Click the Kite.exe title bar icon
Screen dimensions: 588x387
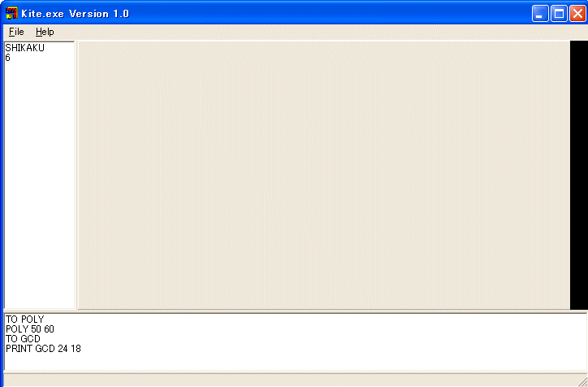(x=11, y=14)
